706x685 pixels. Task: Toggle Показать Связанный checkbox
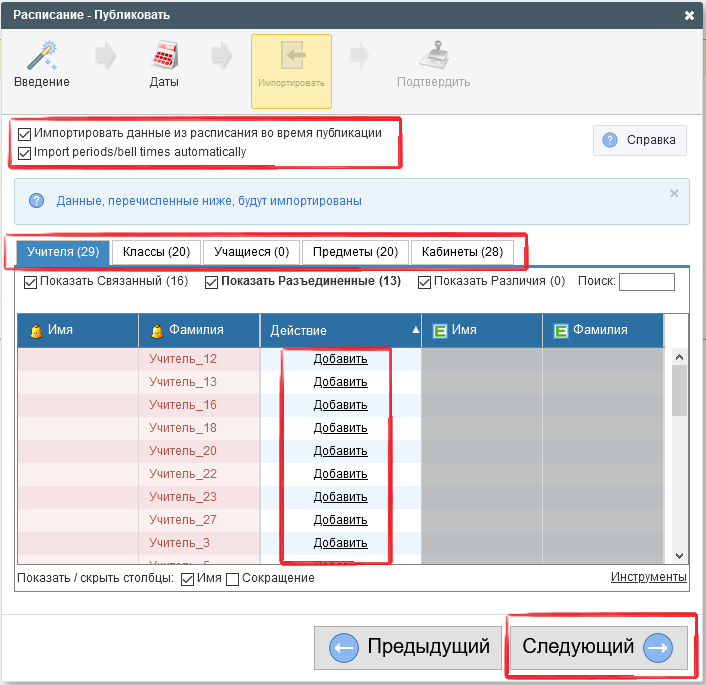(31, 282)
